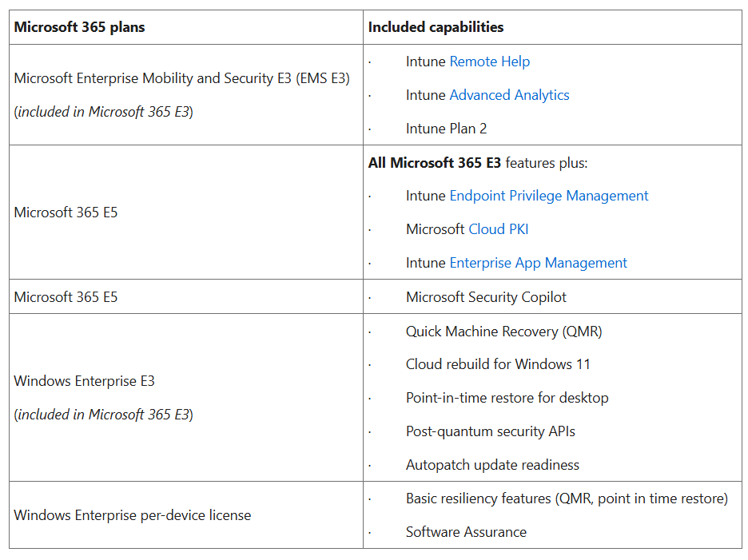Click Quick Machine Recovery (QMR) item
748x560 pixels.
503,331
